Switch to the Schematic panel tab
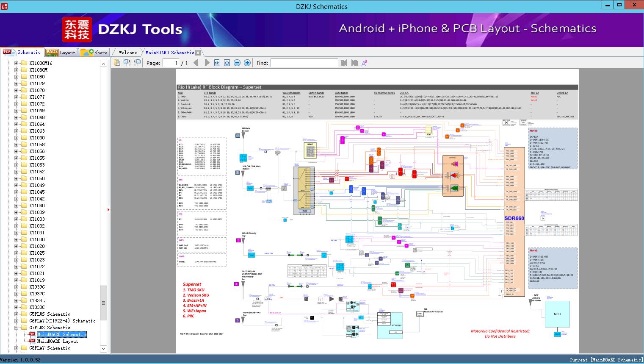Screen dimensions: 644x364 [x=22, y=52]
